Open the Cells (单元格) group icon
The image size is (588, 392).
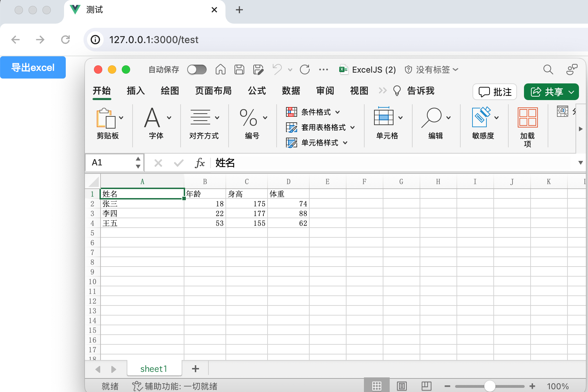point(384,117)
